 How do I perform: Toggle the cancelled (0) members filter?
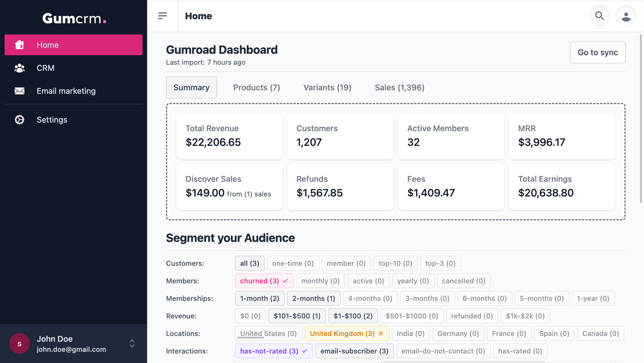tap(464, 281)
